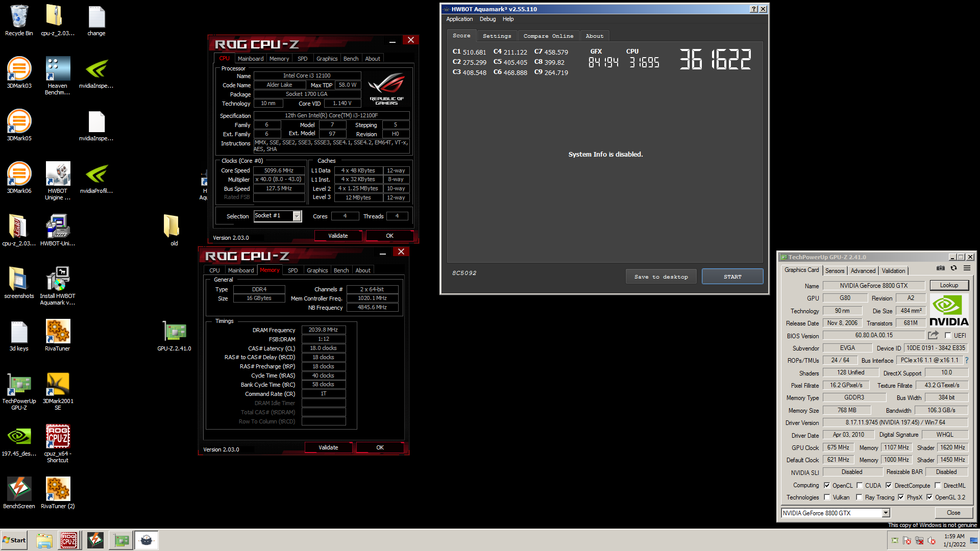Toggle the Vulkan checkbox
This screenshot has width=980, height=551.
[x=827, y=497]
